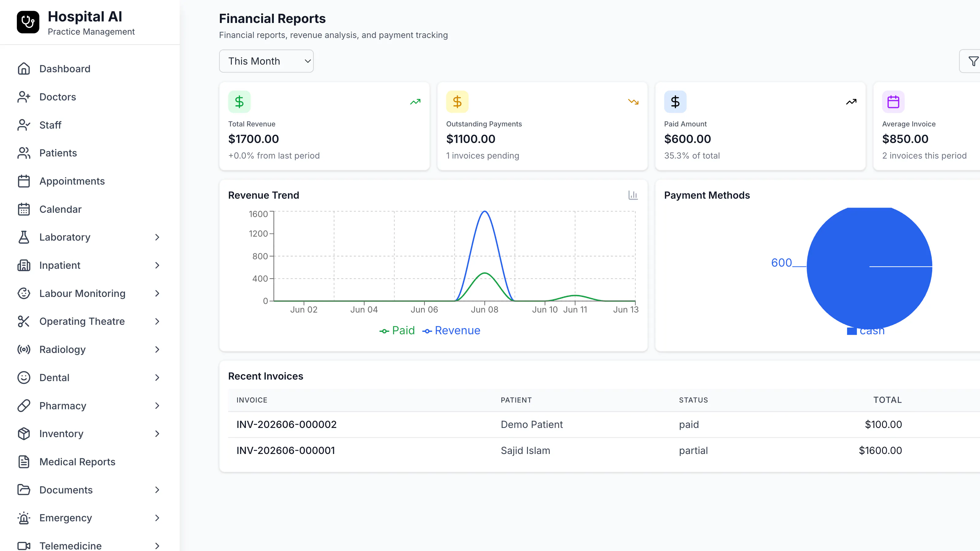This screenshot has height=551, width=980.
Task: Expand the Emergency submenu chevron
Action: 157,518
